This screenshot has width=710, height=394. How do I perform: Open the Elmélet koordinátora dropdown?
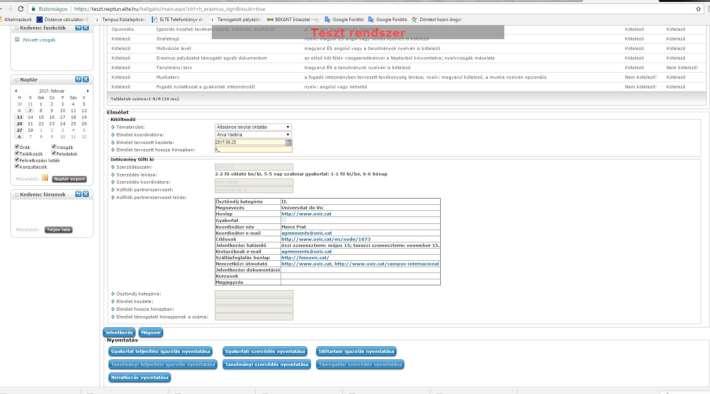pos(253,135)
